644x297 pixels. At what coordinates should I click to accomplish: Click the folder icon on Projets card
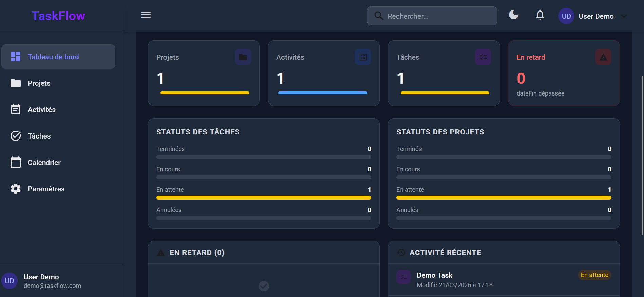243,57
